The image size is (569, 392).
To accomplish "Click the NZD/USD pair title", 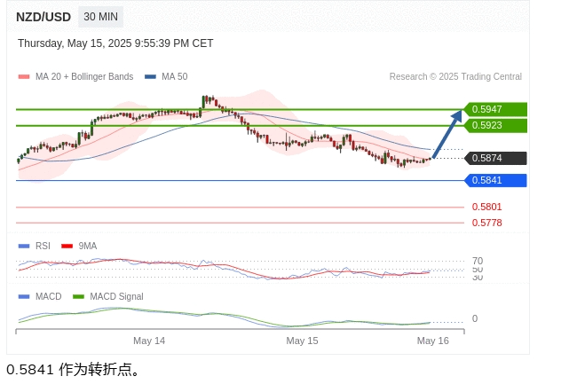I will click(x=43, y=17).
